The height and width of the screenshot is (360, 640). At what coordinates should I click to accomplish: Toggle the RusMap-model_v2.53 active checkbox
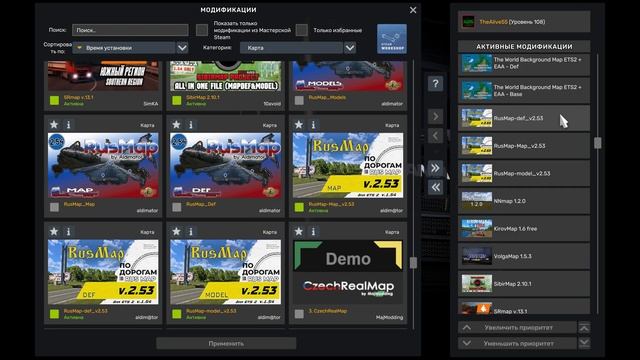[x=177, y=314]
